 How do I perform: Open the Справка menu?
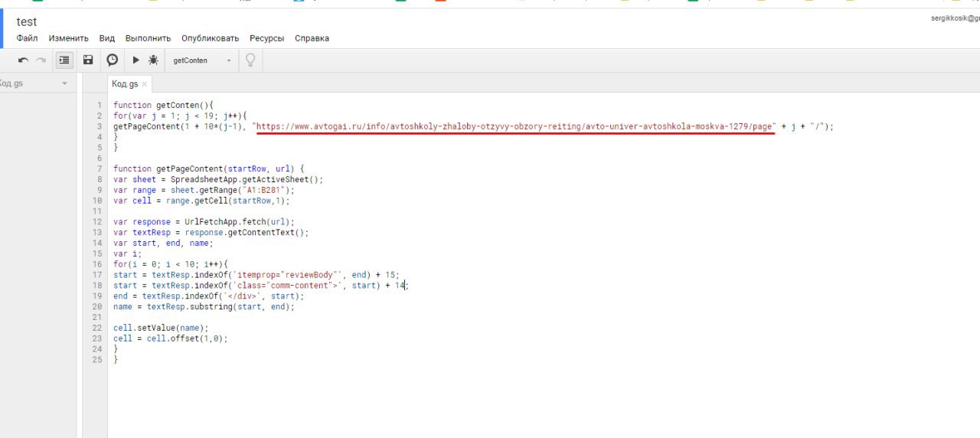pos(312,38)
